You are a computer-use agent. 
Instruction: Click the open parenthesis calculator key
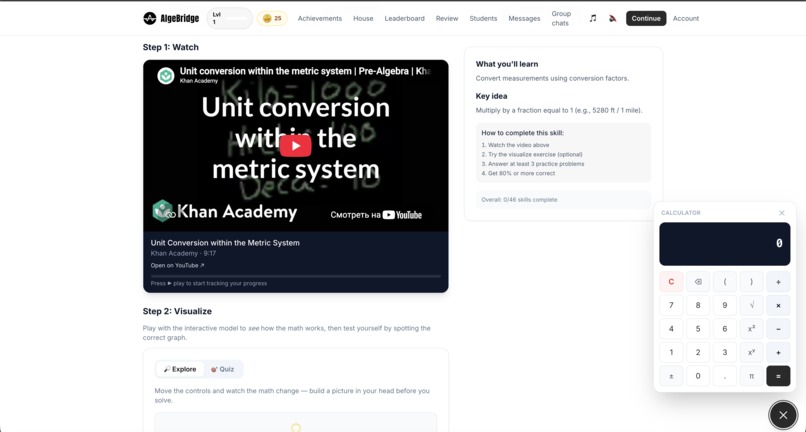tap(725, 282)
